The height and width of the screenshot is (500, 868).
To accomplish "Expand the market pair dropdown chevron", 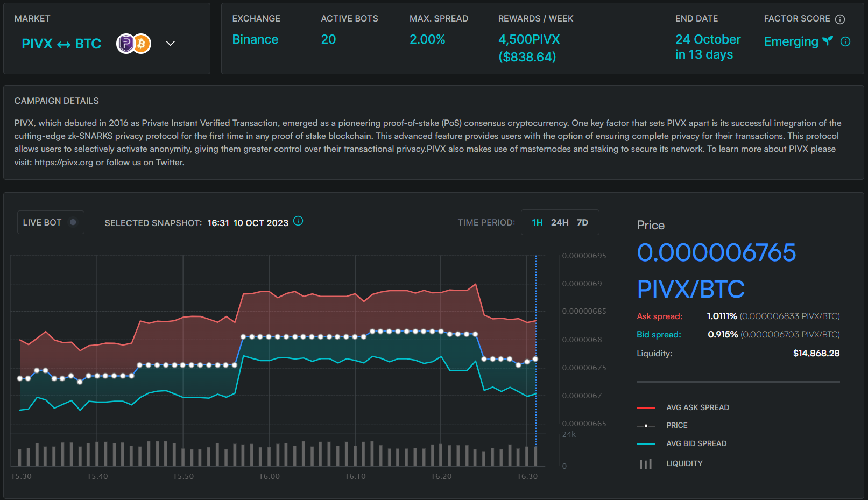I will [171, 44].
